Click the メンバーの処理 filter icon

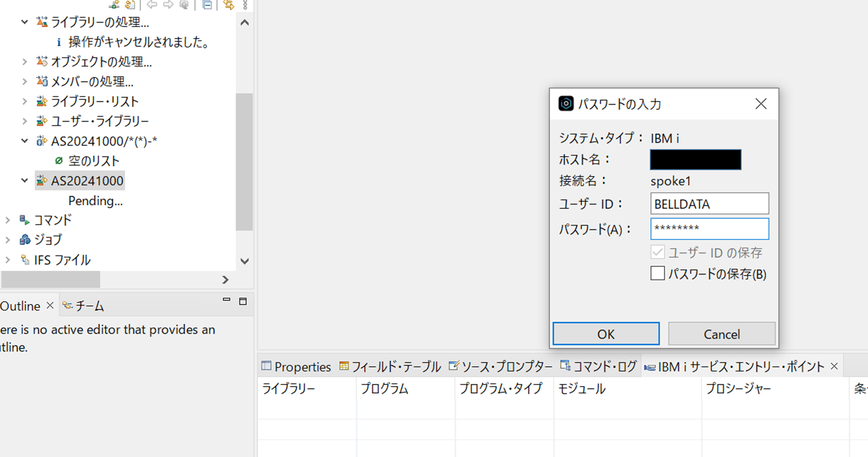pos(42,81)
